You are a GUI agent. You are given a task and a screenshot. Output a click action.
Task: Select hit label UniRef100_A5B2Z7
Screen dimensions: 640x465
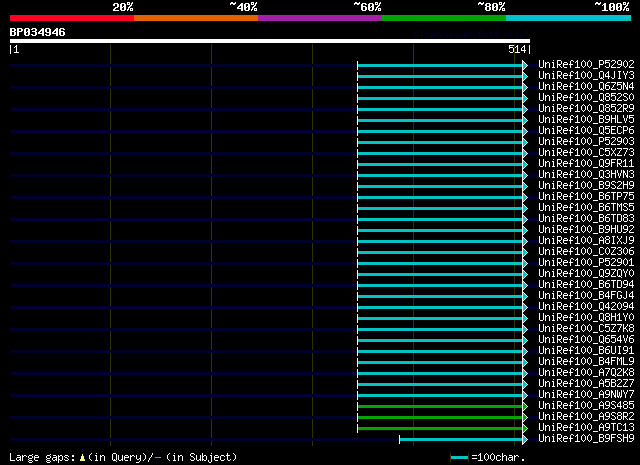coord(586,384)
